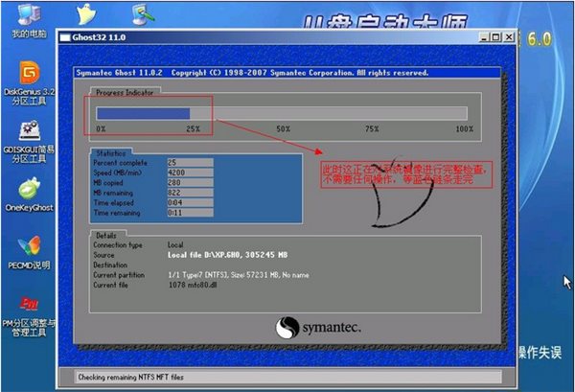Viewport: 575px width, 392px height.
Task: Maximize the Ghost32 11.0 window
Action: coord(496,37)
